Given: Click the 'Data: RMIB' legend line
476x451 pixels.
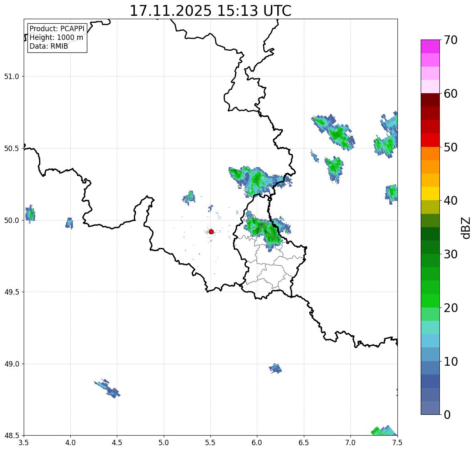Looking at the screenshot, I should 49,46.
